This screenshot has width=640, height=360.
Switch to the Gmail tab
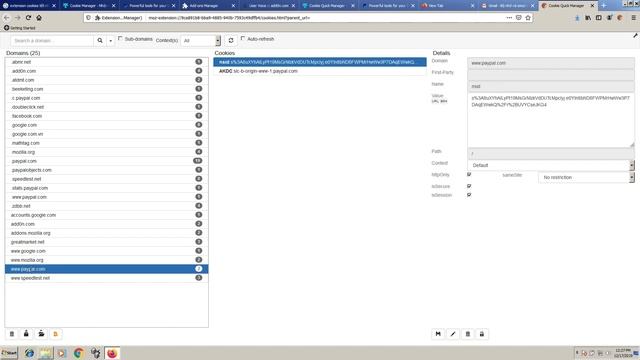507,6
